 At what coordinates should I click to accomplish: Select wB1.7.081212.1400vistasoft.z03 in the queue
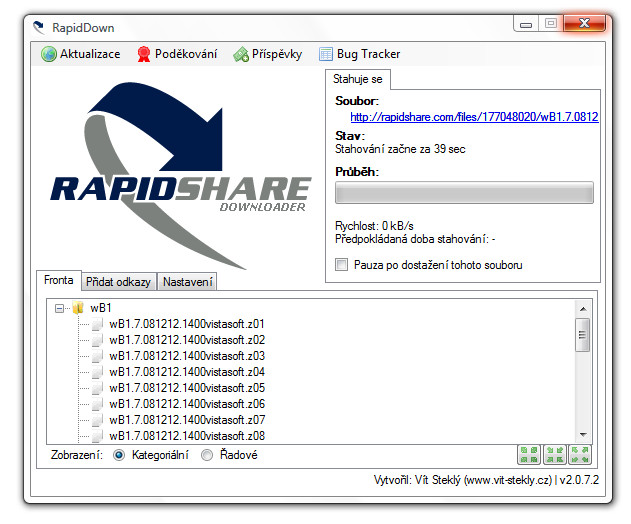coord(187,356)
